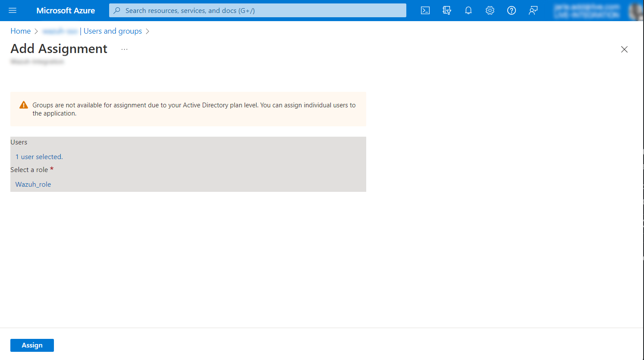Viewport: 644px width, 360px height.
Task: Click the Add Assignment heading
Action: click(x=59, y=49)
